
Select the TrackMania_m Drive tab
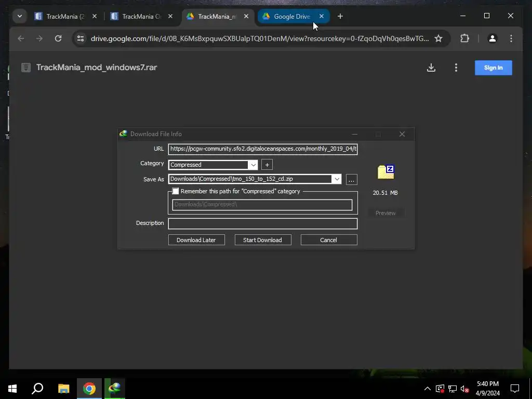[218, 16]
